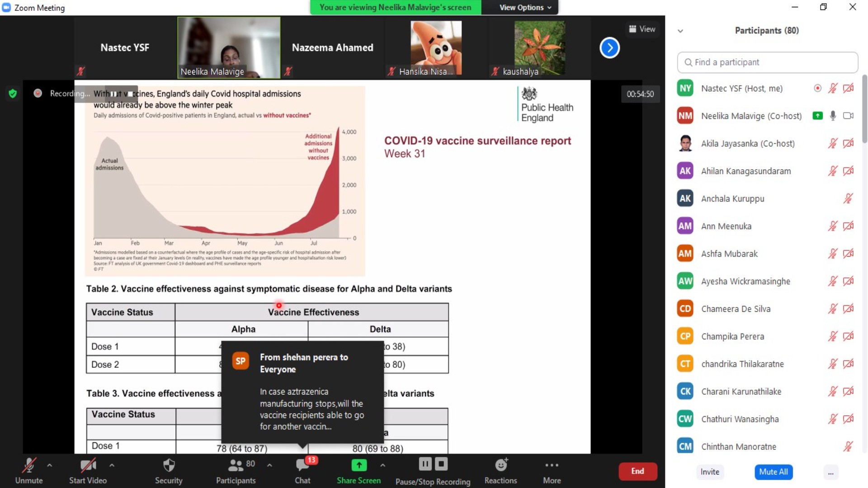This screenshot has height=488, width=868.
Task: Click Chathuri Wanasingha's muted mic icon
Action: 833,419
